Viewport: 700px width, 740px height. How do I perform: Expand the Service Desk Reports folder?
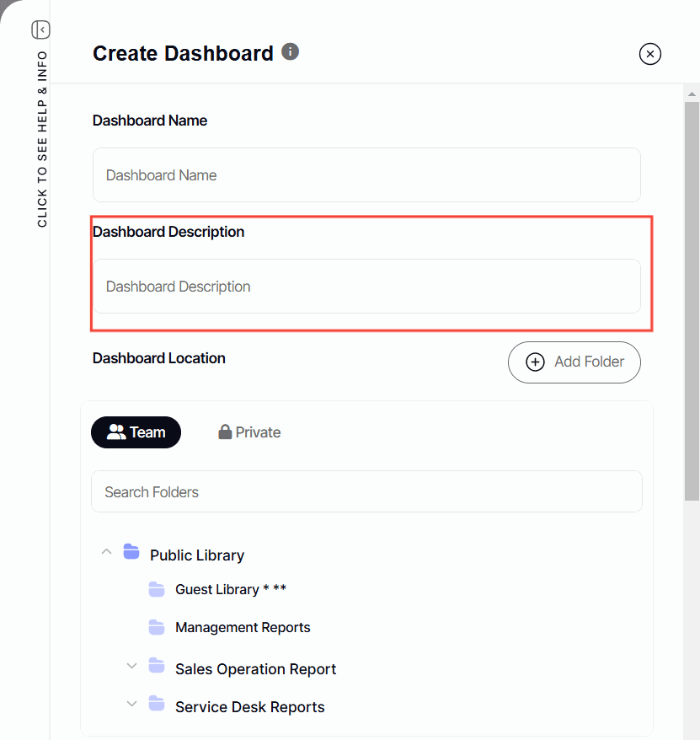131,704
